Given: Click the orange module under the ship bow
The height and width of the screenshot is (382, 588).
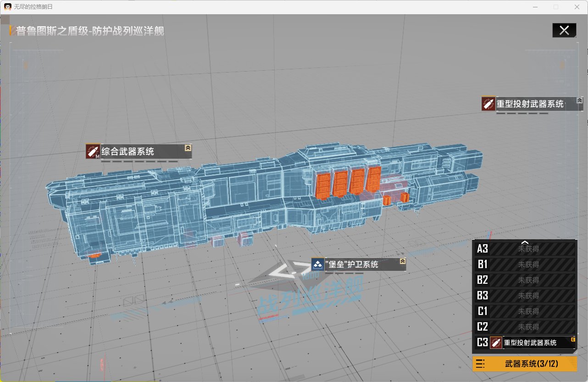Looking at the screenshot, I should [x=95, y=255].
